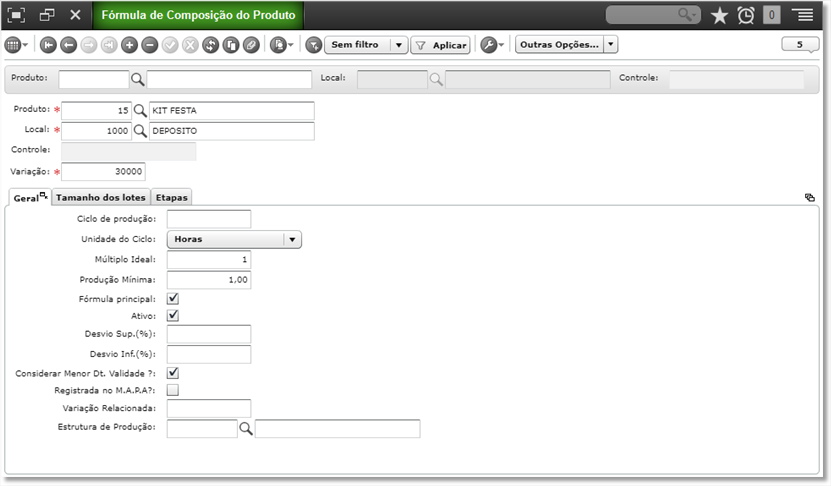Viewport: 831px width, 486px height.
Task: Click the Aplicar filter button
Action: 440,46
